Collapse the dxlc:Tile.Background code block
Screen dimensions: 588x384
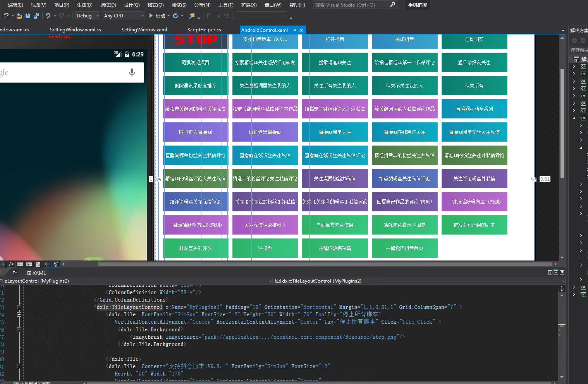pyautogui.click(x=19, y=329)
